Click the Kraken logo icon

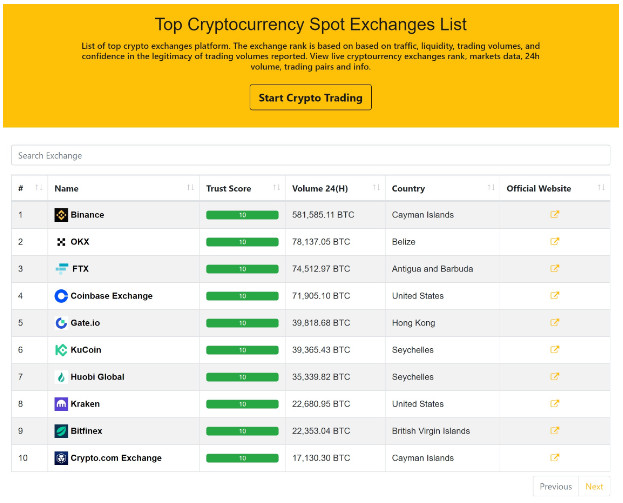tap(61, 404)
